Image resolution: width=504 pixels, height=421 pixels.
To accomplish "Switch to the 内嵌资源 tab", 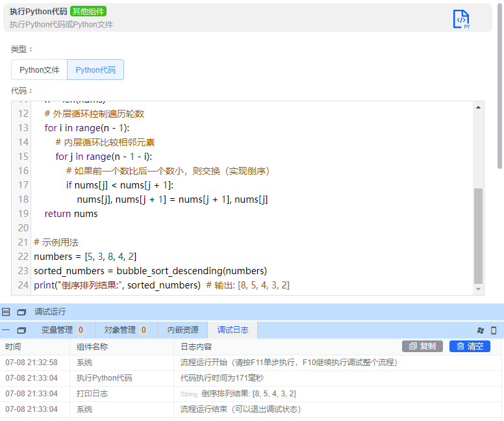I will pos(183,330).
